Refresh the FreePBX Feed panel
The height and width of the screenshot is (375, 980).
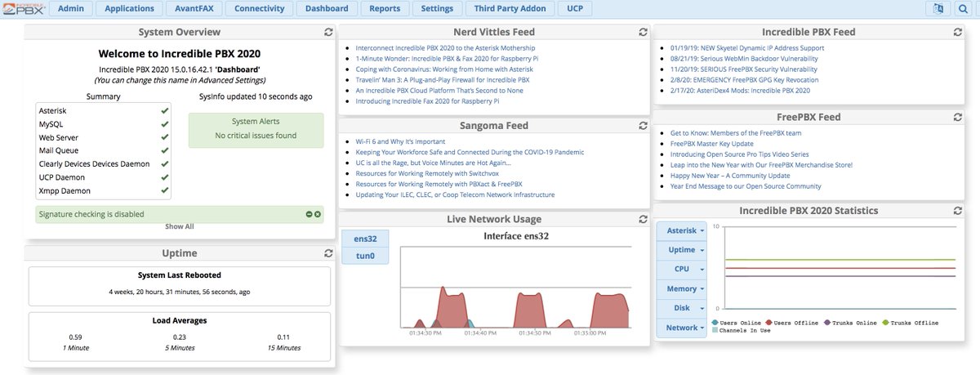point(958,117)
